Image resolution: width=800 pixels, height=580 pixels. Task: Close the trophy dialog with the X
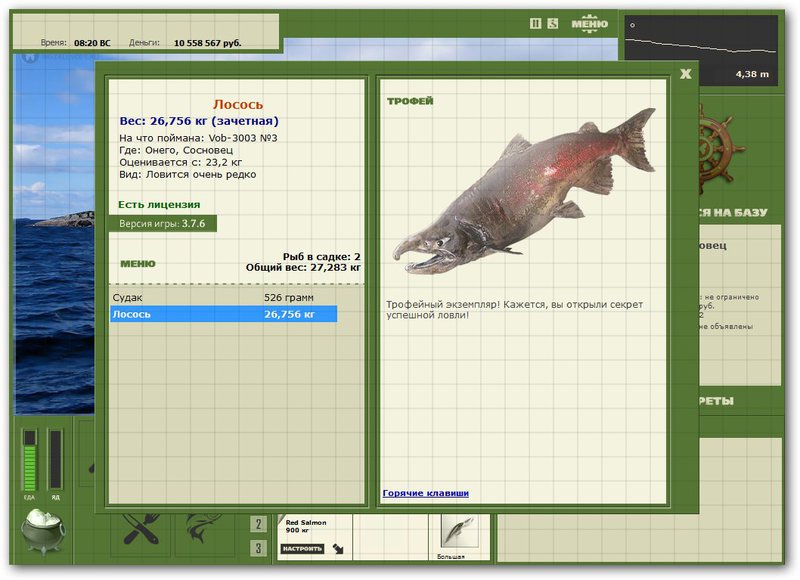click(685, 74)
